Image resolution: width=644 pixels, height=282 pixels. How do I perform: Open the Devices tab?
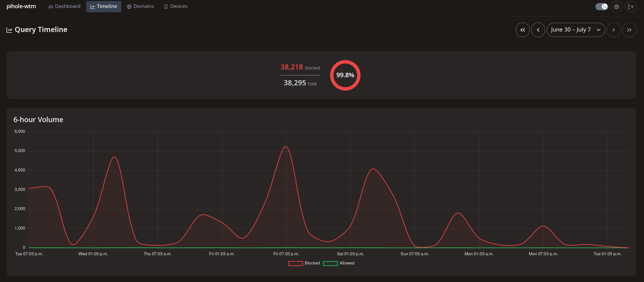(x=176, y=6)
